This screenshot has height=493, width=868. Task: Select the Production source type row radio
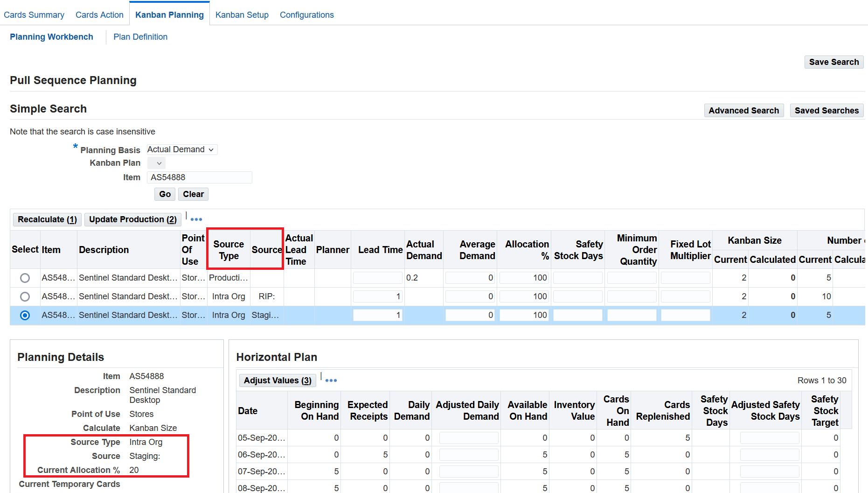coord(25,278)
